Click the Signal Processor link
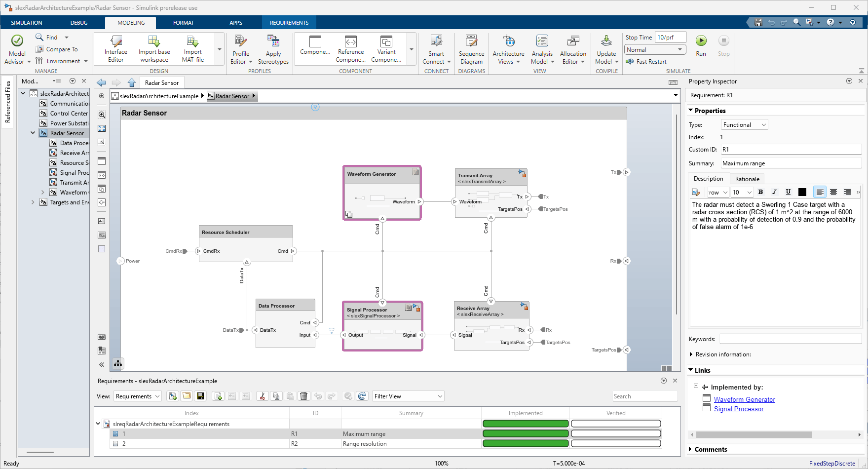Viewport: 868px width, 469px height. pyautogui.click(x=738, y=409)
